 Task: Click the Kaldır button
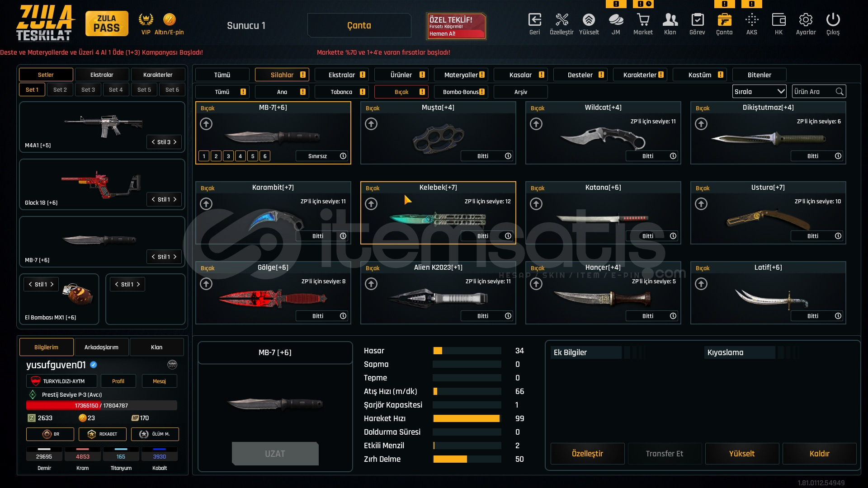point(819,454)
